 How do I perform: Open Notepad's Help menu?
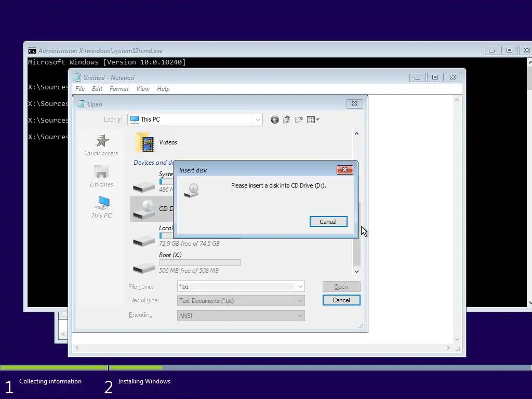[163, 88]
